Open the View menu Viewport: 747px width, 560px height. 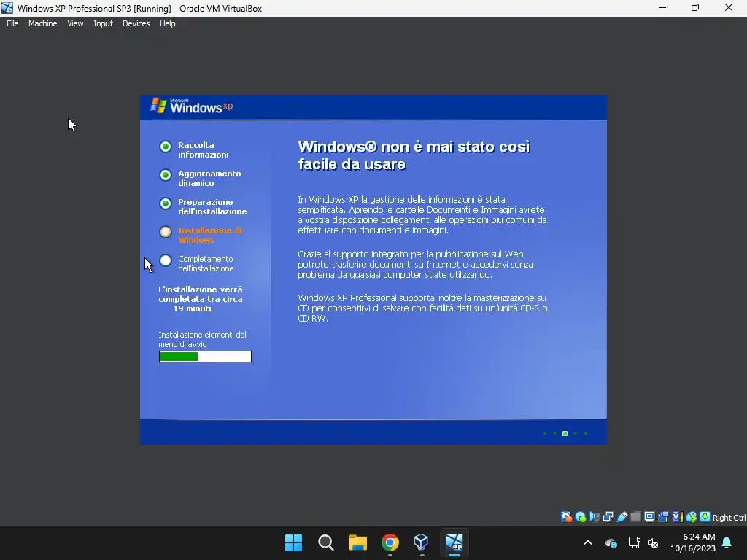tap(75, 23)
